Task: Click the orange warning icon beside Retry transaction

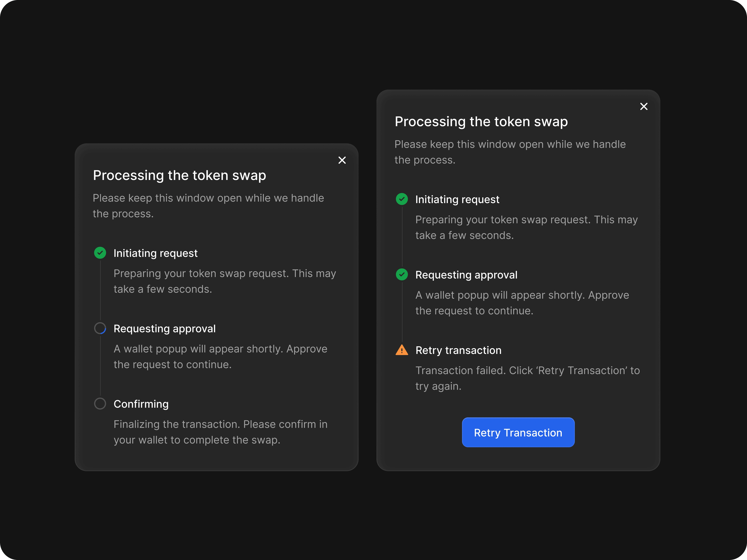Action: 402,350
